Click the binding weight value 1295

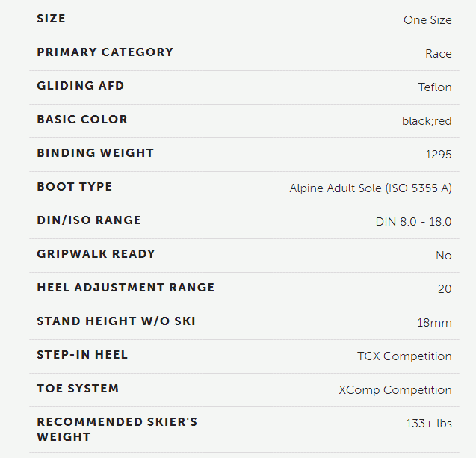[x=439, y=155]
